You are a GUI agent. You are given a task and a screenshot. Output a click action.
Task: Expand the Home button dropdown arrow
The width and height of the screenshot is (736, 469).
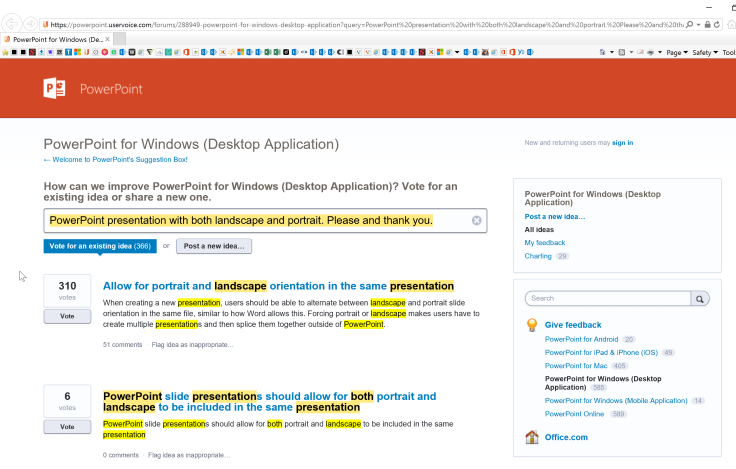tap(612, 52)
